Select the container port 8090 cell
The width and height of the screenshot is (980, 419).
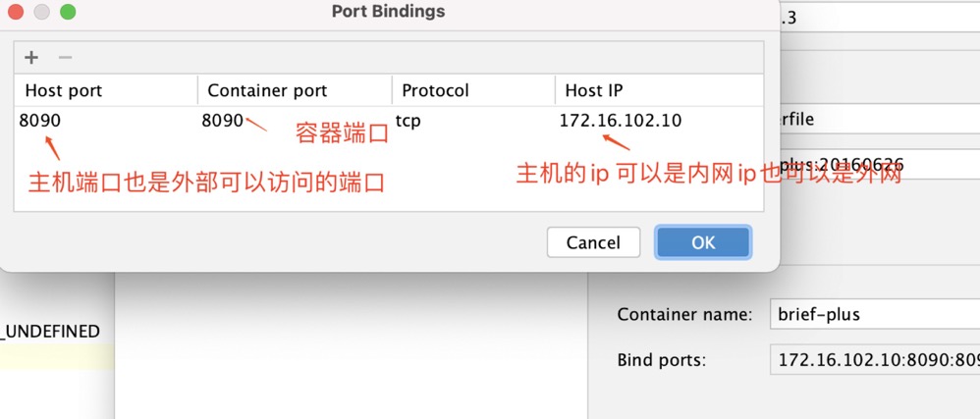[x=222, y=121]
